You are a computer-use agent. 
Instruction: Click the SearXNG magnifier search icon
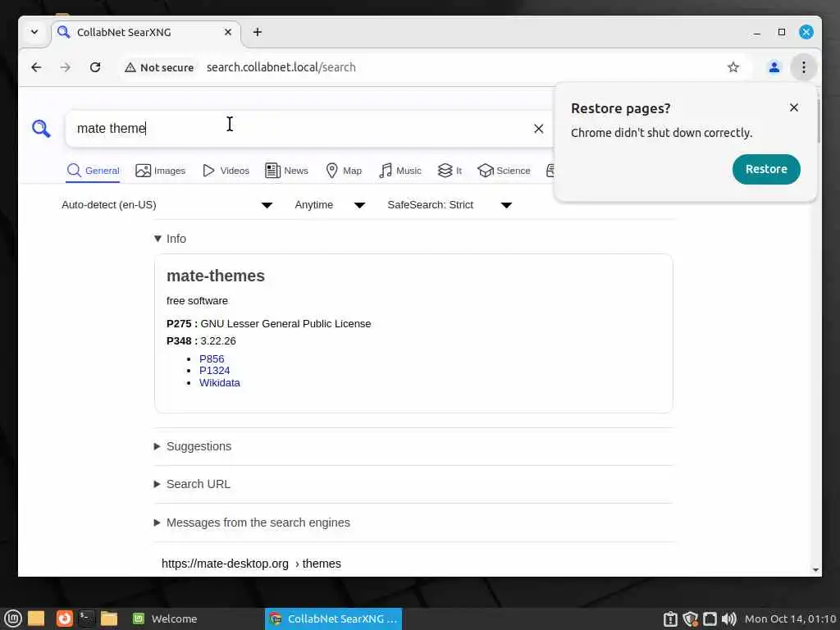point(41,129)
